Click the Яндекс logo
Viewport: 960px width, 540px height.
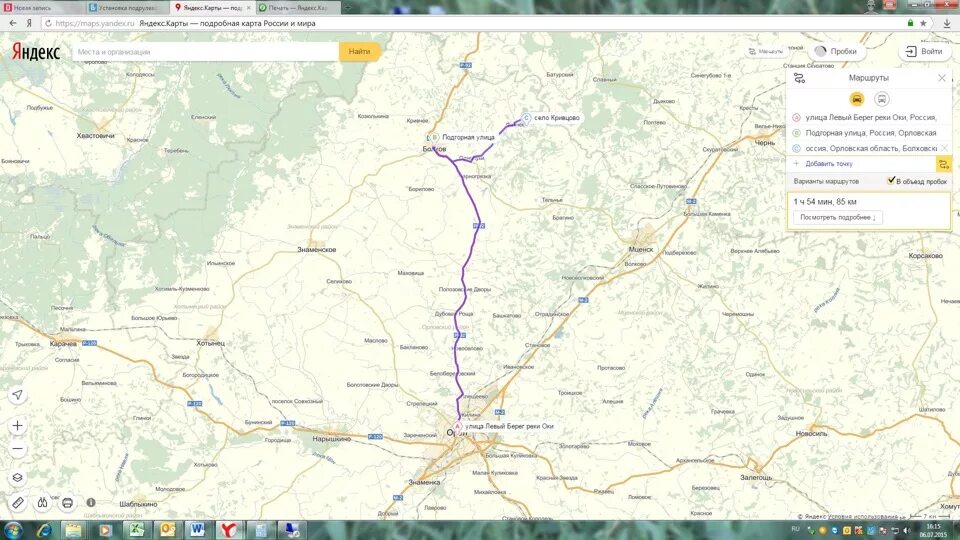click(x=36, y=52)
